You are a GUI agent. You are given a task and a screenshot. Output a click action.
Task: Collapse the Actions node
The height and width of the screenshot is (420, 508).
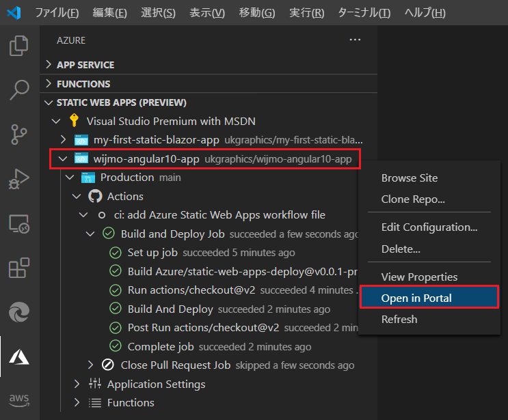77,197
